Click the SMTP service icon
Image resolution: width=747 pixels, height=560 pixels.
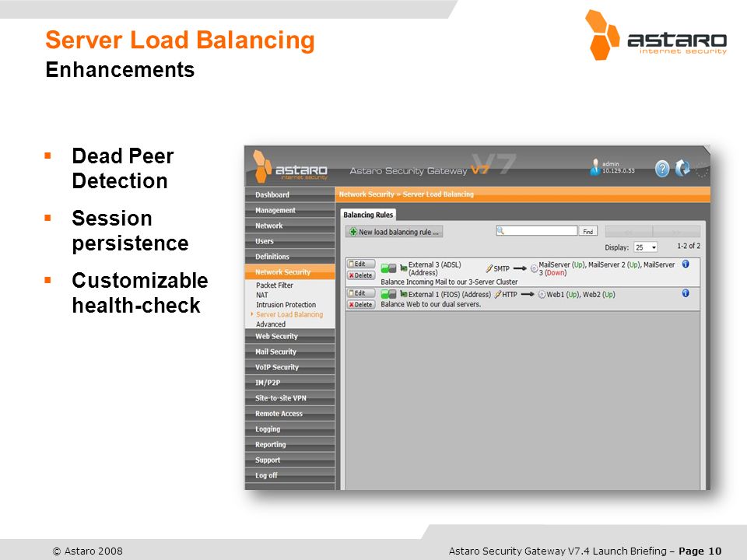[489, 268]
